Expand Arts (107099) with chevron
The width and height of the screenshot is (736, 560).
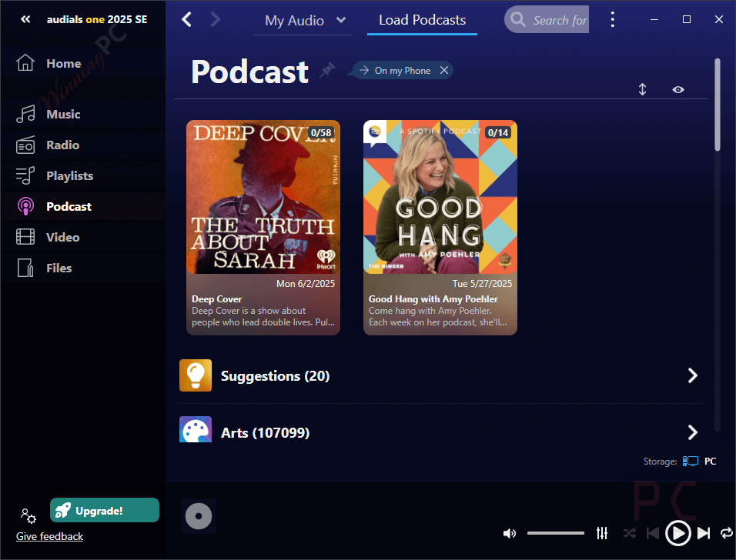(692, 432)
